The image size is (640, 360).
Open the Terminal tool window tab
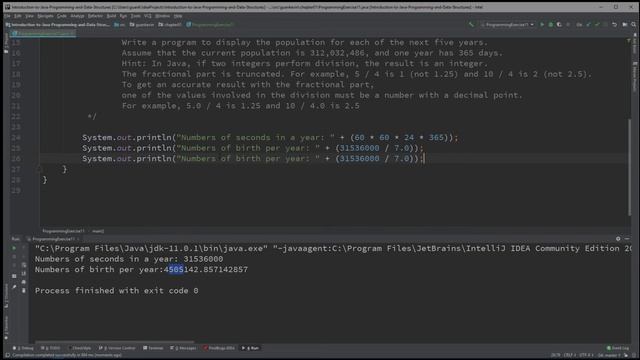[x=153, y=348]
